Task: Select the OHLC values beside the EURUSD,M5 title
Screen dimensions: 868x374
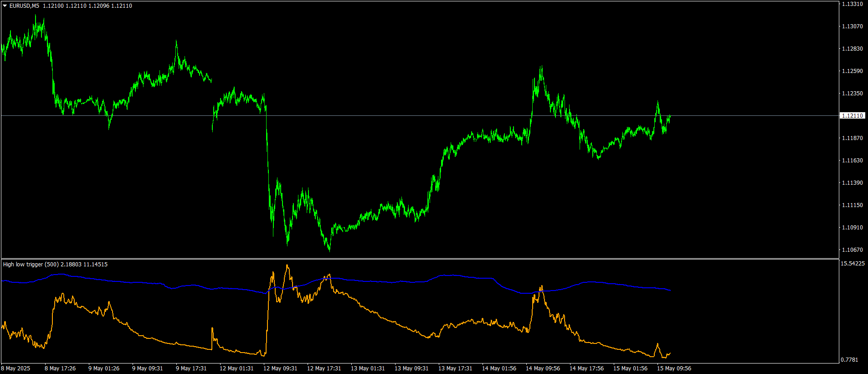Action: (x=87, y=6)
